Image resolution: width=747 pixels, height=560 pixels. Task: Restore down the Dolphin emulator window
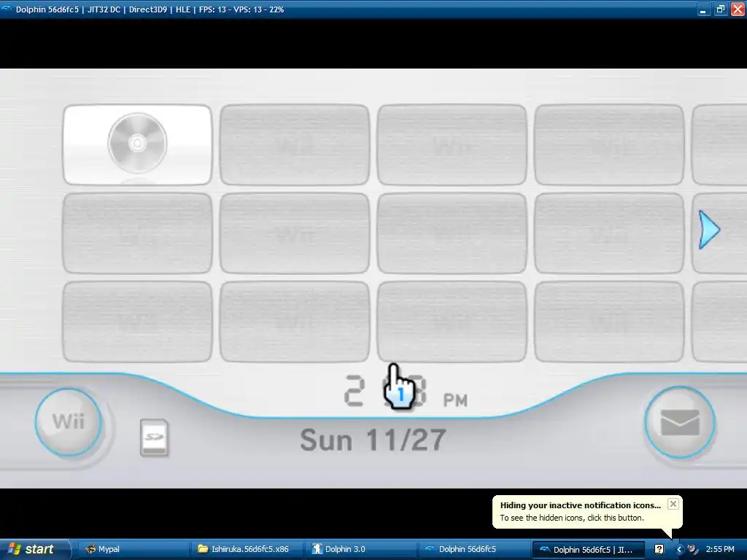pos(720,9)
